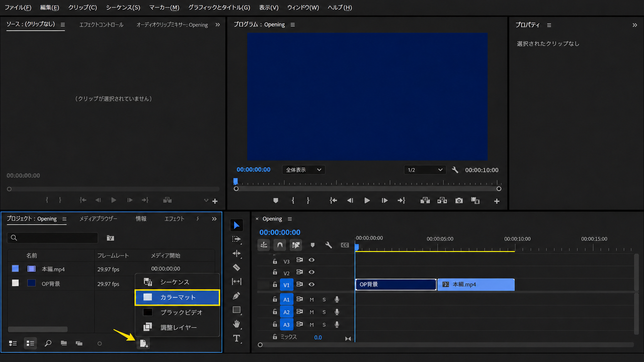Select the Selection tool arrow

point(236,225)
